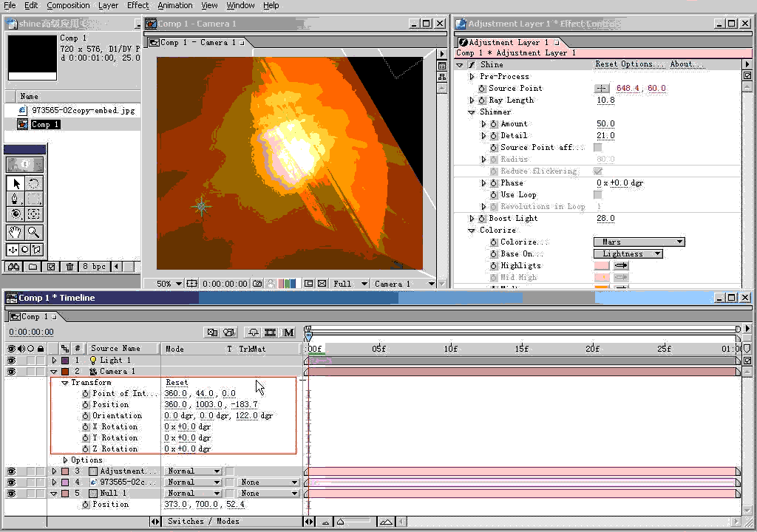Click the binoculars find icon in Project panel
This screenshot has height=532, width=757.
(13, 267)
